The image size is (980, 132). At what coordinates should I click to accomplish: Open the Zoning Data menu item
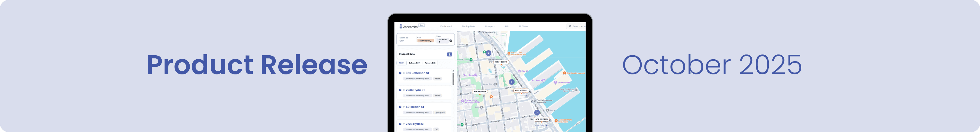click(x=468, y=27)
